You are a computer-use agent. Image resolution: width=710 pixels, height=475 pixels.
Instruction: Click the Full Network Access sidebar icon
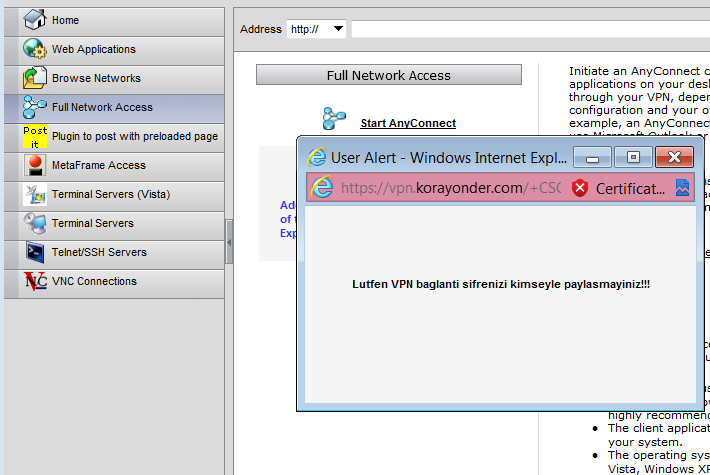coord(34,106)
